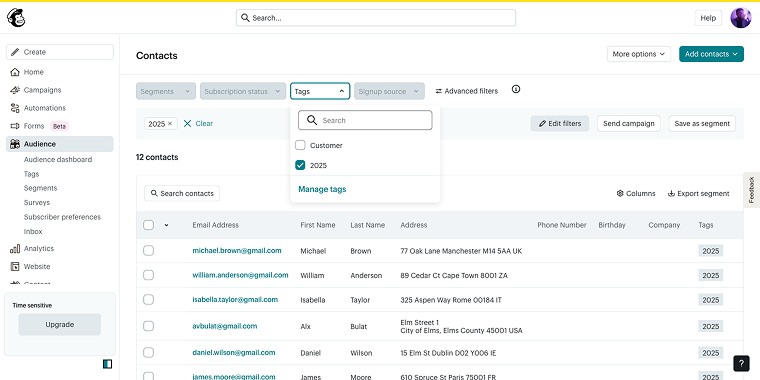Click the pencil icon on Create
The height and width of the screenshot is (380, 760).
(15, 52)
